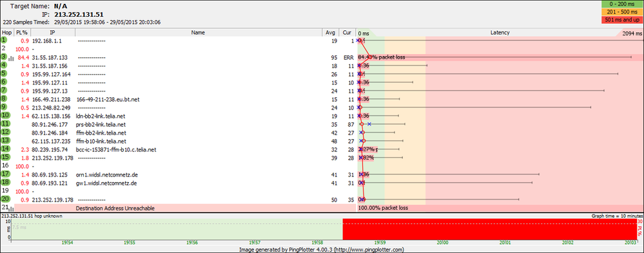Click the red packet loss region in timeline

tap(489, 229)
